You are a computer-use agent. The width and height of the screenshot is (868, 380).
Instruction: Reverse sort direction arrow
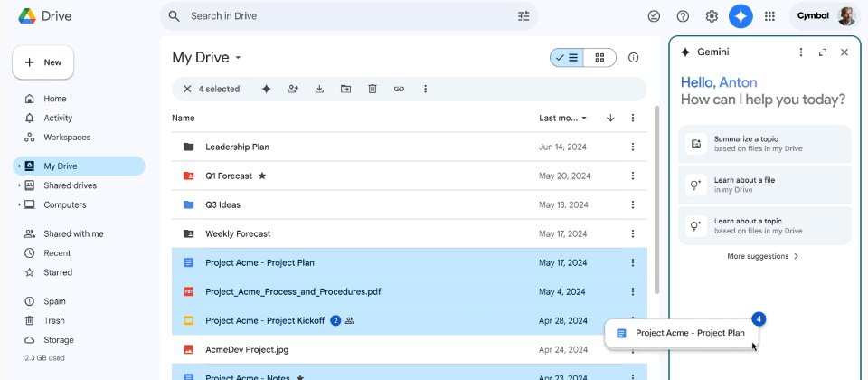click(610, 118)
